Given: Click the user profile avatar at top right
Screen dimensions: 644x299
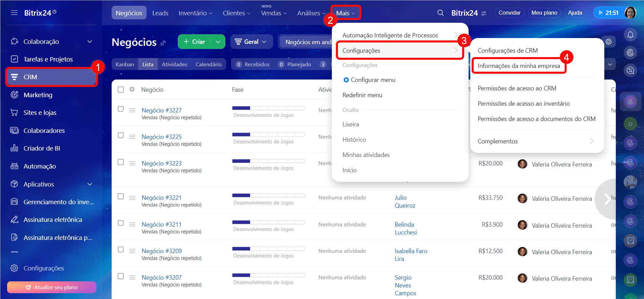Looking at the screenshot, I should [x=630, y=13].
